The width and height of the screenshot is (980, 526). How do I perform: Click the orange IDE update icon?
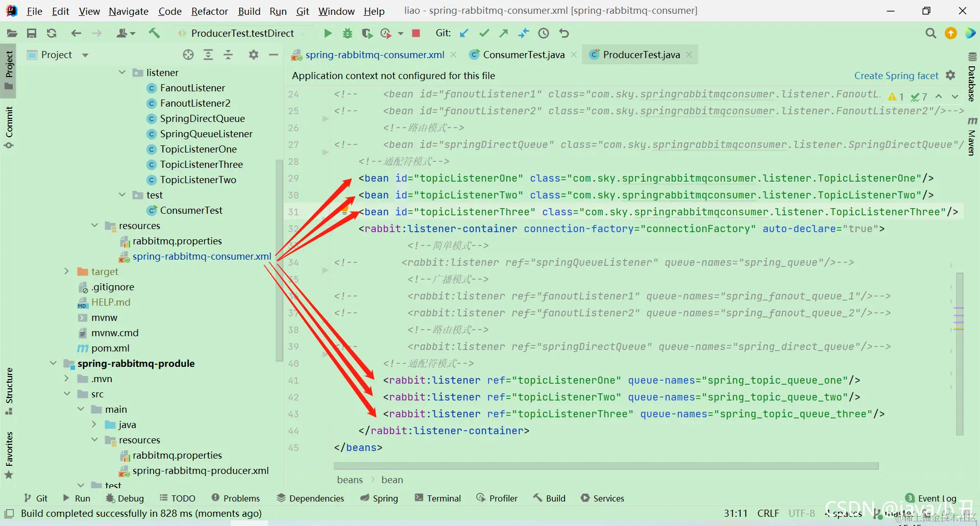pos(951,33)
